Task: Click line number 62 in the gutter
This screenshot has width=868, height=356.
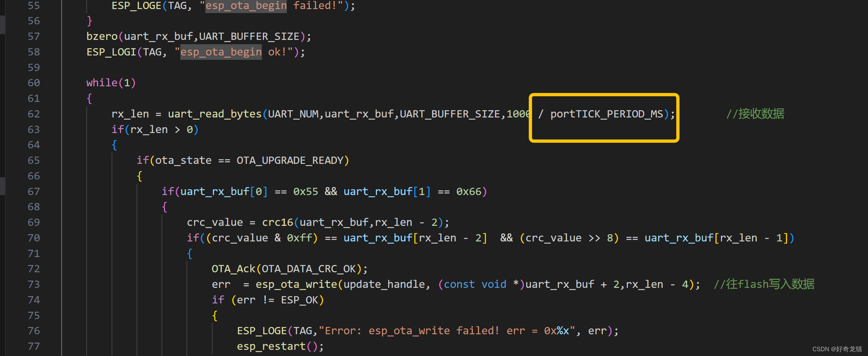Action: (x=34, y=114)
